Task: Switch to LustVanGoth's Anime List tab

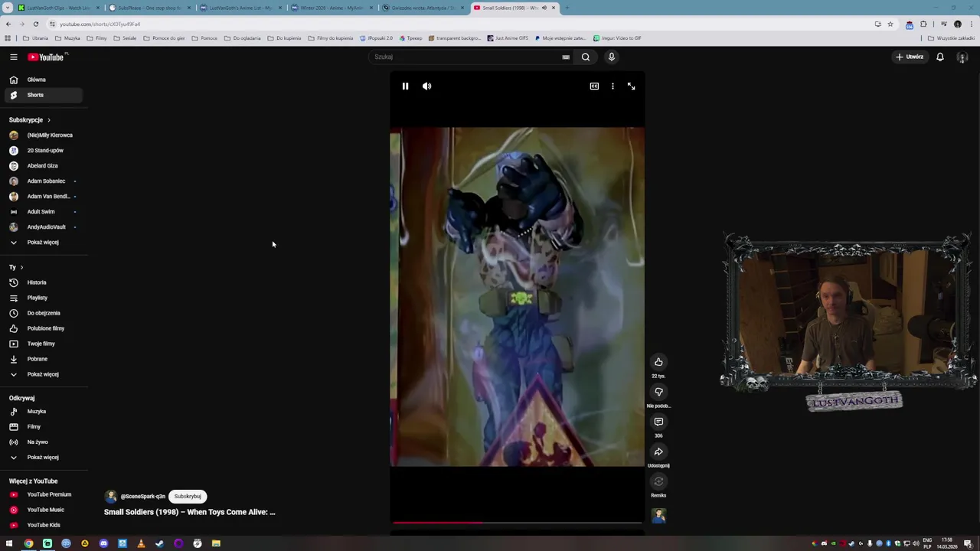Action: click(240, 8)
